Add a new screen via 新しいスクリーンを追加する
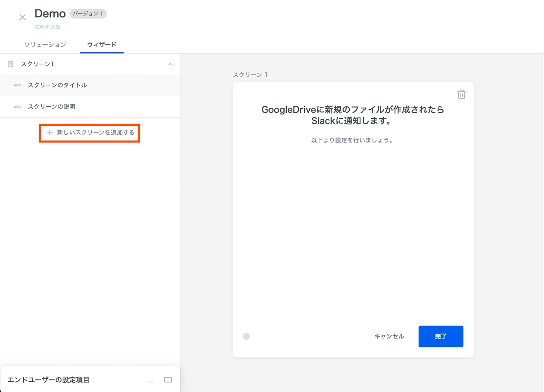 coord(90,133)
